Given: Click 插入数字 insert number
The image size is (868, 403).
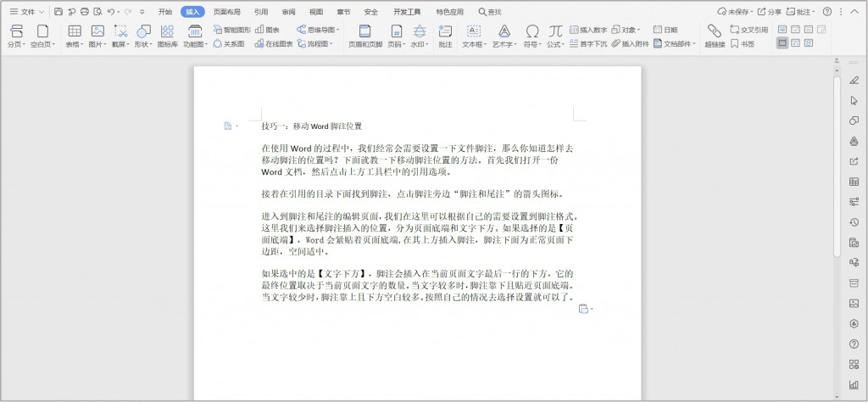Looking at the screenshot, I should coord(588,30).
